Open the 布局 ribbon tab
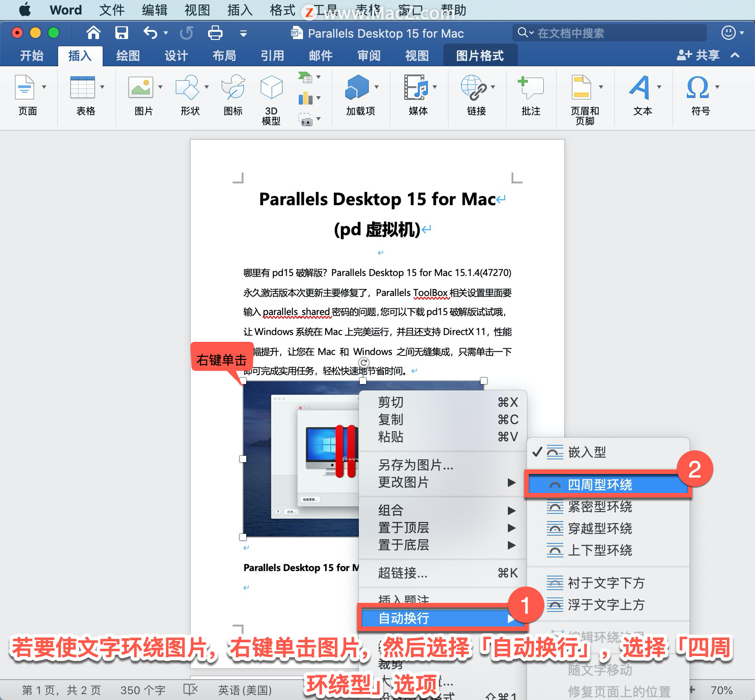This screenshot has height=700, width=755. point(224,55)
